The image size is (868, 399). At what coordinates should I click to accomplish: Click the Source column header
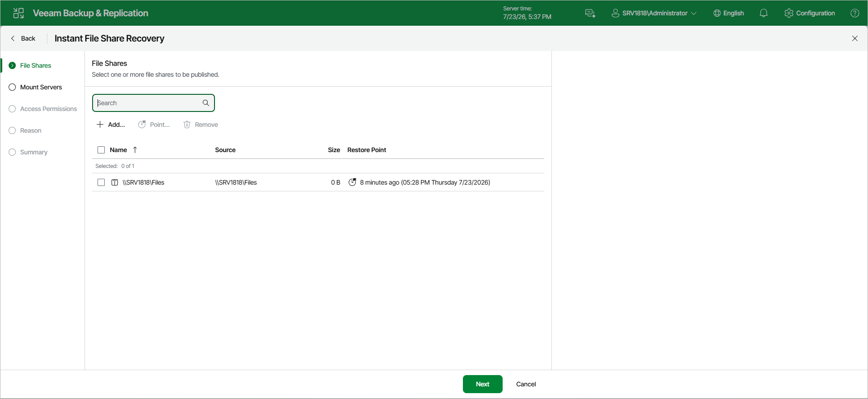(x=225, y=150)
